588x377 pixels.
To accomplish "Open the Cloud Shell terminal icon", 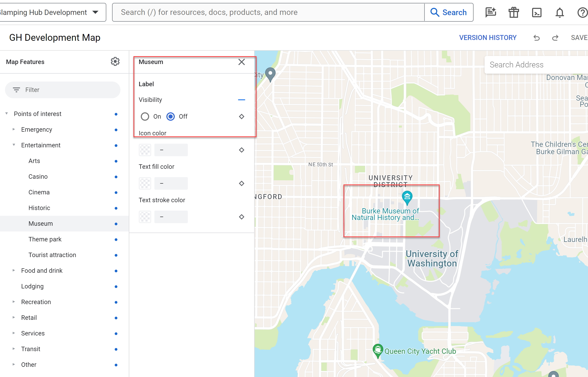I will tap(537, 13).
